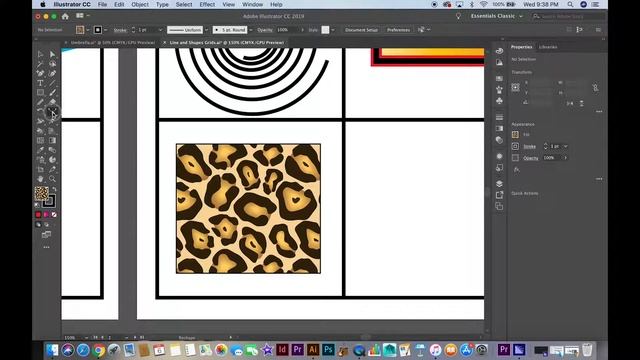This screenshot has width=640, height=360.
Task: Change Screen Mode button in toolbar
Action: click(x=46, y=235)
